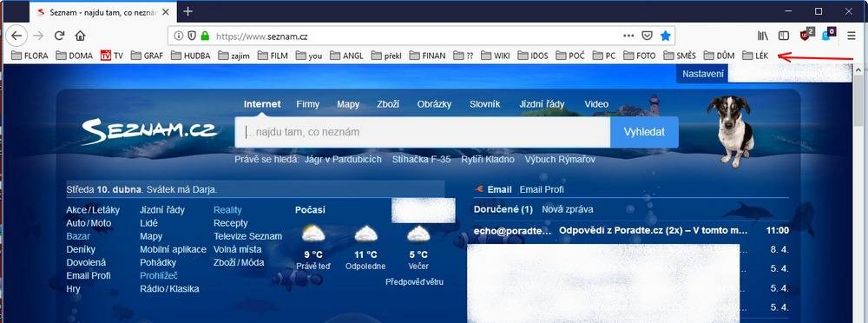View the green padlock connection details

coord(206,36)
